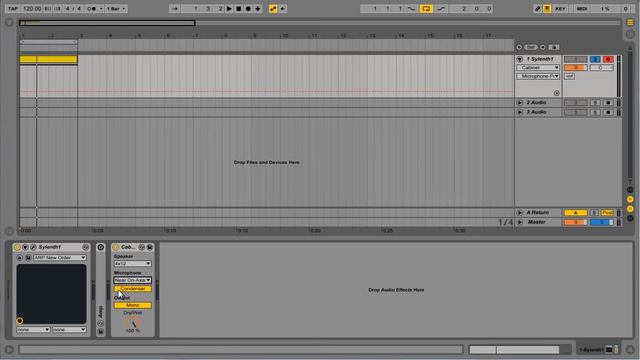Arm the 3 Audio track for recording
The image size is (640, 360).
coord(608,112)
